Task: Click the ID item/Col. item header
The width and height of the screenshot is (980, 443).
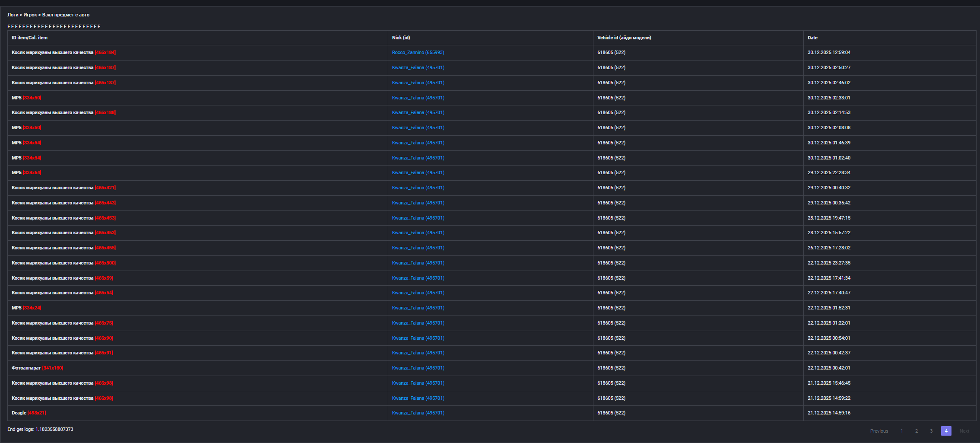Action: pyautogui.click(x=29, y=38)
